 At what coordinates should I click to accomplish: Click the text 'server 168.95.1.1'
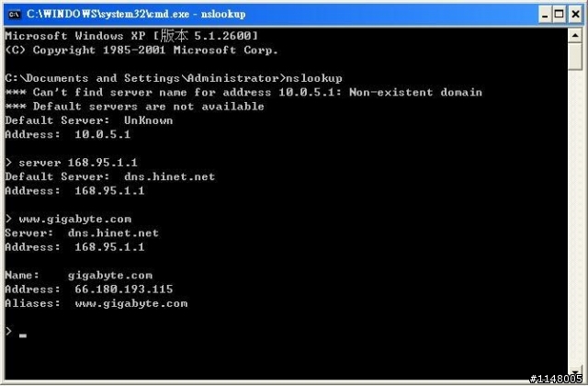point(78,163)
